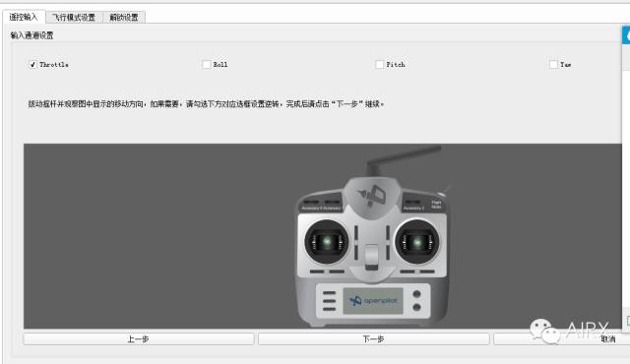Click the right stick on the transmitter image

[x=417, y=242]
